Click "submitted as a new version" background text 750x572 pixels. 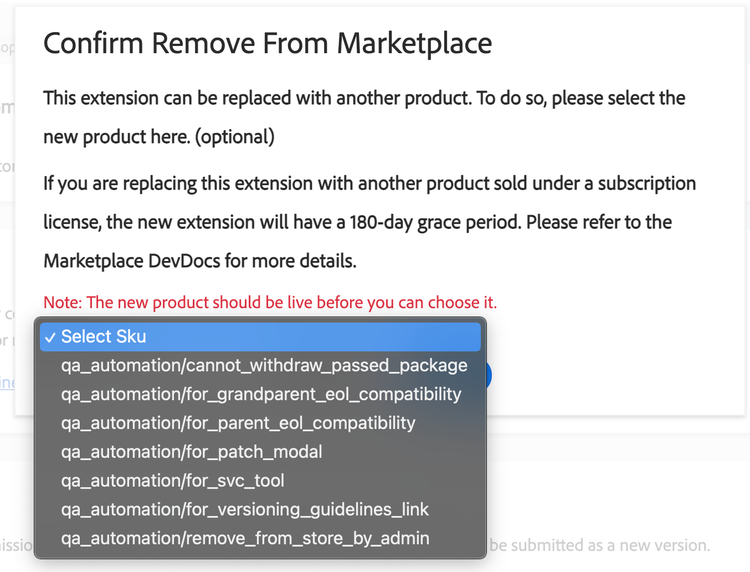[x=600, y=545]
